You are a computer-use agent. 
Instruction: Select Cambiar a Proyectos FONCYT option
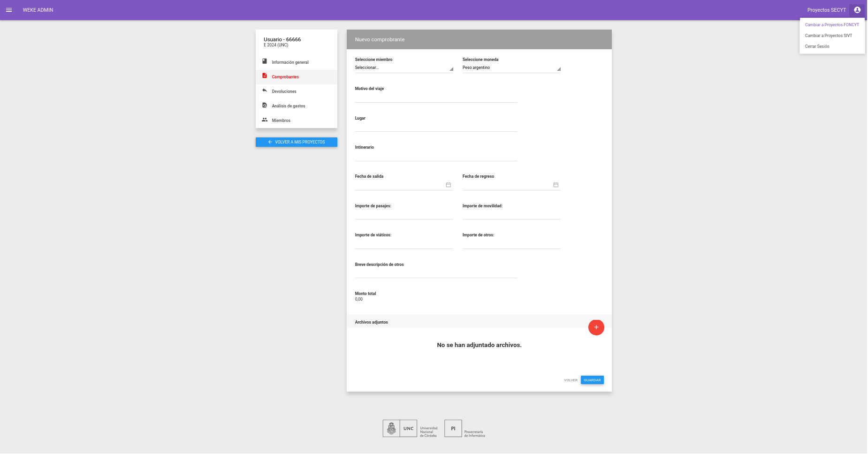tap(832, 25)
